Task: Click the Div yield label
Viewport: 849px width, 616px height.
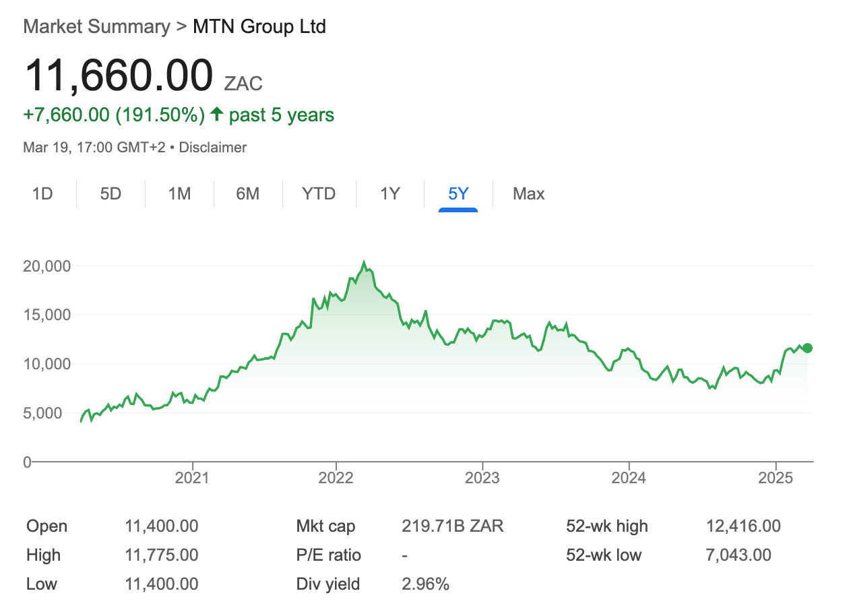Action: (328, 584)
